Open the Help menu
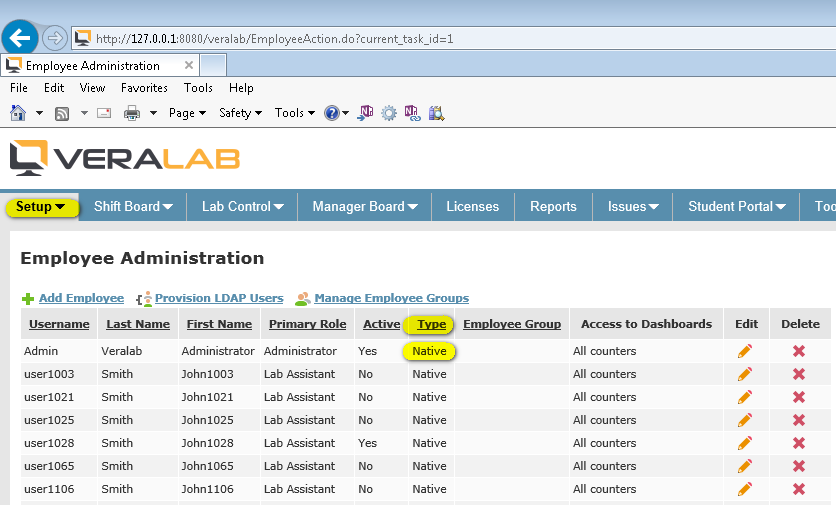Viewport: 836px width, 505px height. 241,88
